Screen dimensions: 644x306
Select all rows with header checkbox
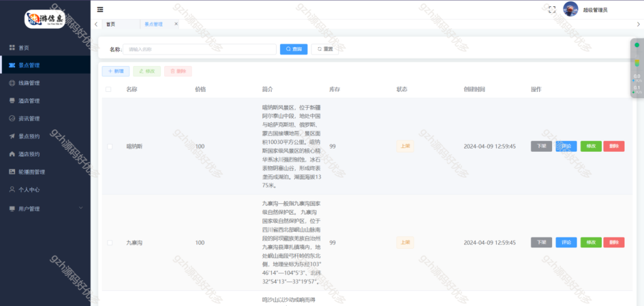(108, 89)
